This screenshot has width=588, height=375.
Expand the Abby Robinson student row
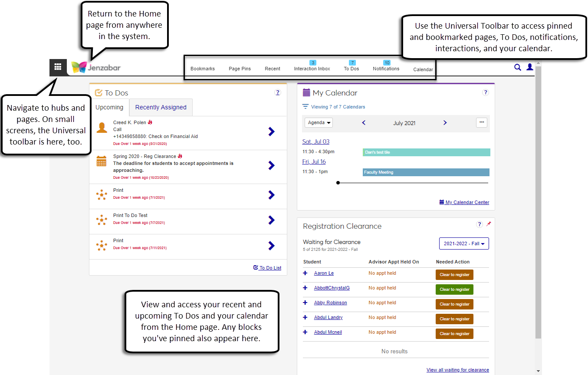305,303
